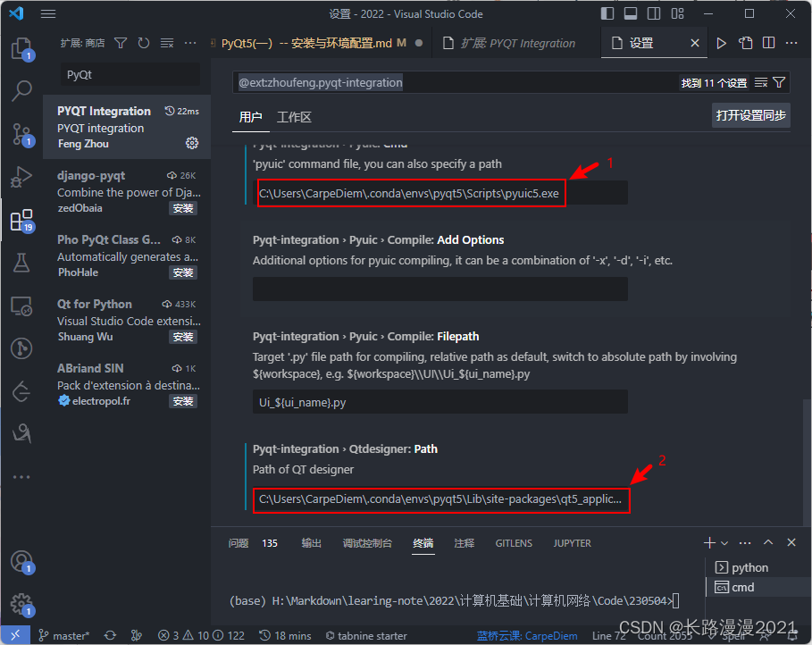Toggle the primary side bar layout
This screenshot has width=812, height=645.
point(607,13)
